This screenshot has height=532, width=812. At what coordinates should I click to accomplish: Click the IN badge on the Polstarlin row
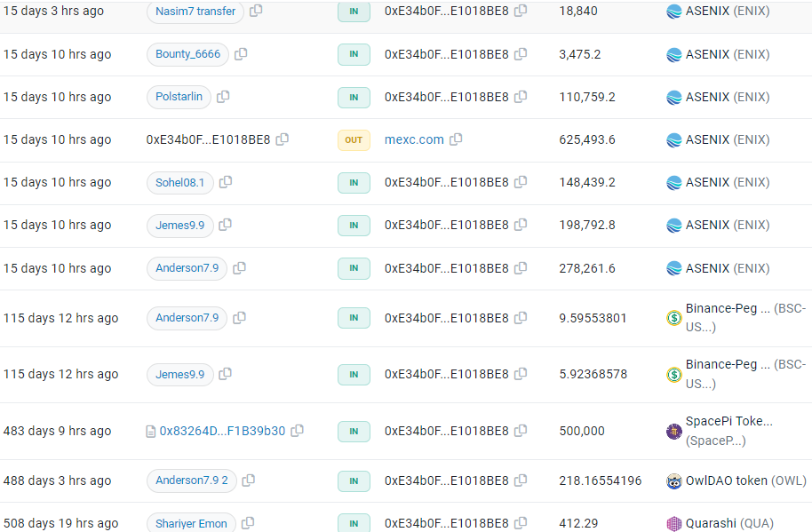coord(354,98)
